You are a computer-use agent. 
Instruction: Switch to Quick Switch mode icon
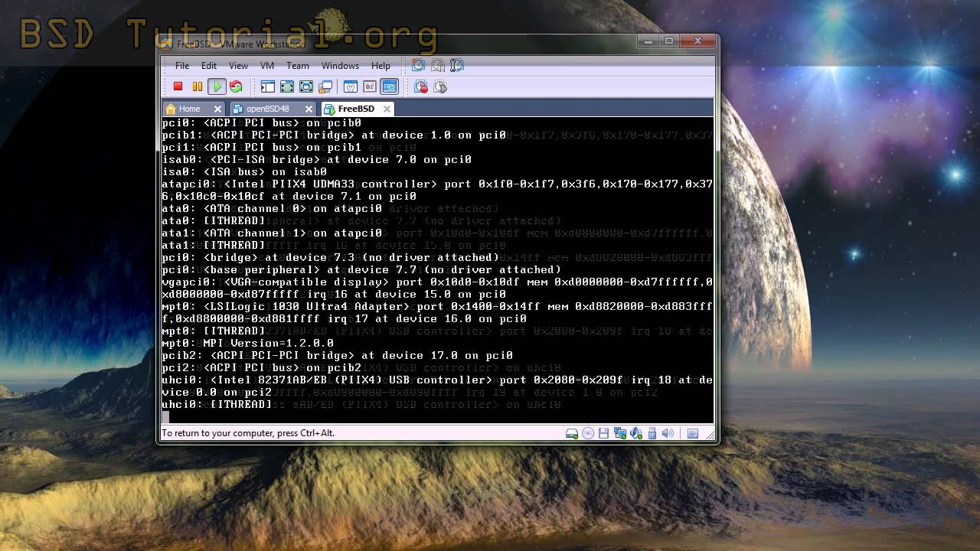click(x=286, y=86)
